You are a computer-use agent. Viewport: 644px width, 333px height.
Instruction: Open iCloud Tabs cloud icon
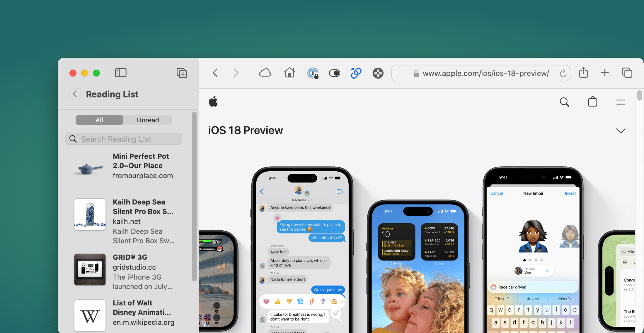265,73
